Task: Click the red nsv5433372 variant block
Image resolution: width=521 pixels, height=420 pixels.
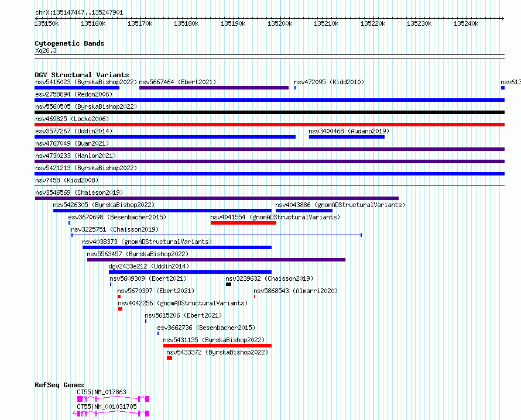Action: pos(169,358)
